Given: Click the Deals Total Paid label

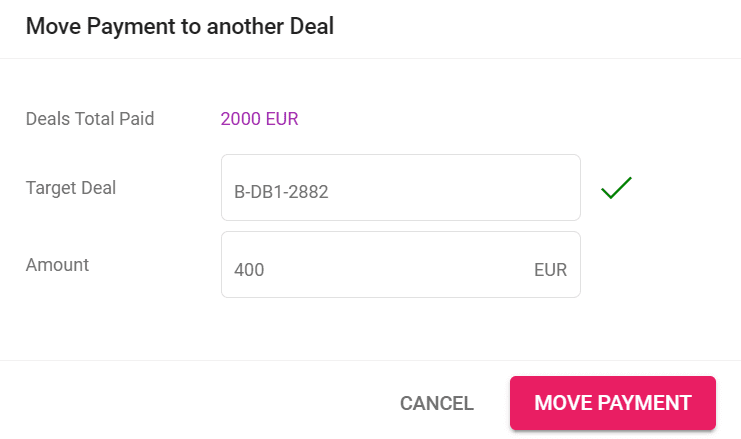Looking at the screenshot, I should 90,120.
